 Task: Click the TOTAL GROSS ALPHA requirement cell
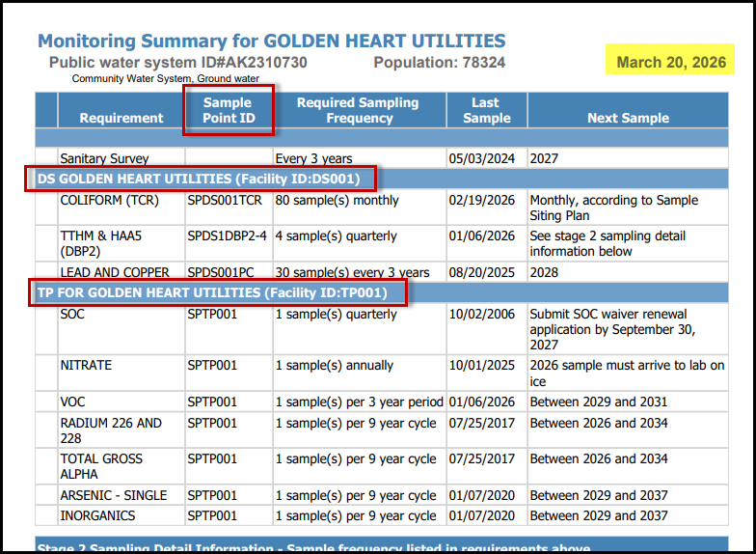(100, 466)
